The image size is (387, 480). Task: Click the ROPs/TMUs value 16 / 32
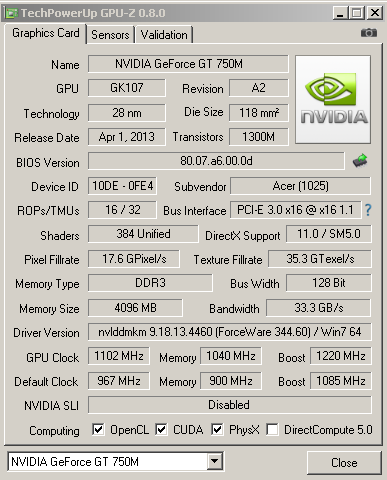pyautogui.click(x=122, y=210)
